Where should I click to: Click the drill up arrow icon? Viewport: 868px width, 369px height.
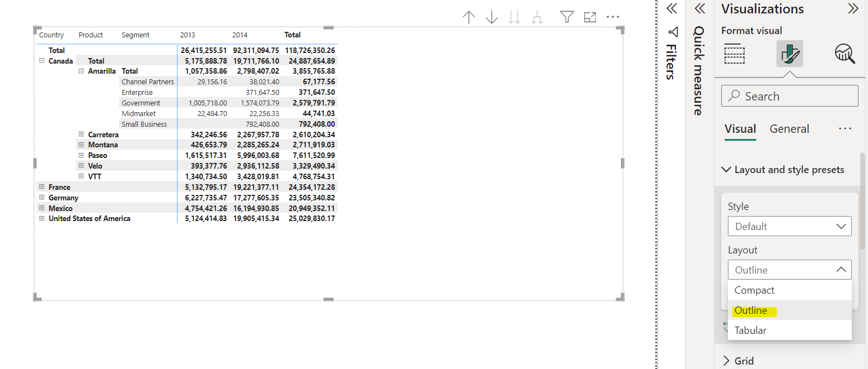point(469,17)
